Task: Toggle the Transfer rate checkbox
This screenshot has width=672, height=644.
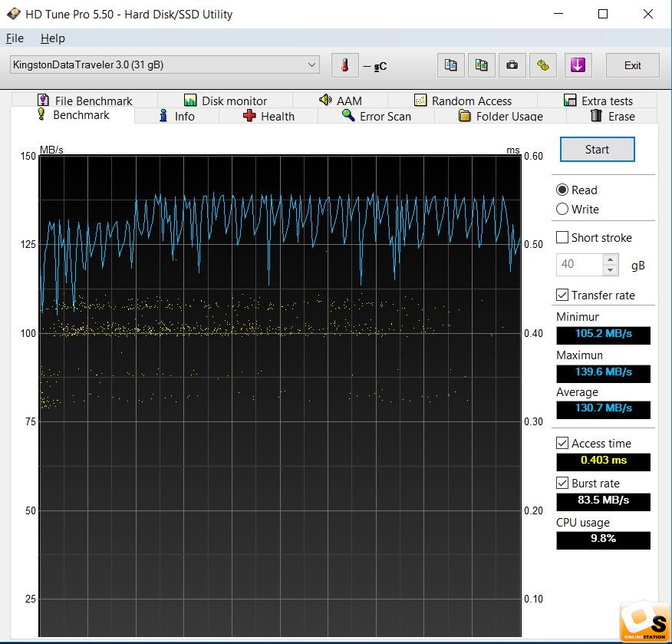Action: coord(562,295)
